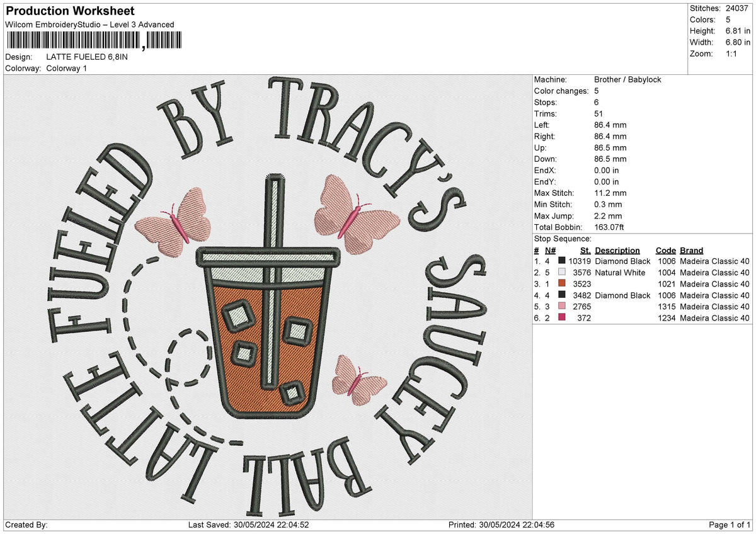
Task: Click the N# column header
Action: pos(550,250)
